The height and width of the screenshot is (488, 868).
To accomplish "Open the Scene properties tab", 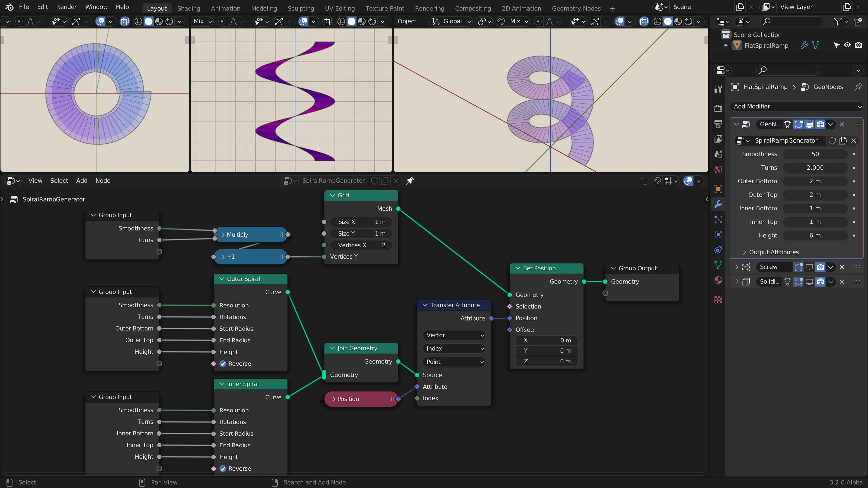I will (x=718, y=154).
